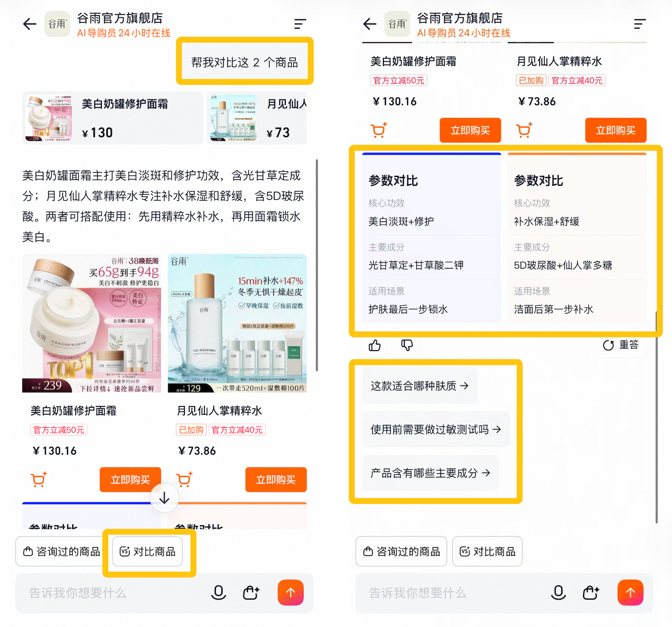672x627 pixels.
Task: Tap the 官方立减40元 tag on the right phone screen
Action: 577,80
